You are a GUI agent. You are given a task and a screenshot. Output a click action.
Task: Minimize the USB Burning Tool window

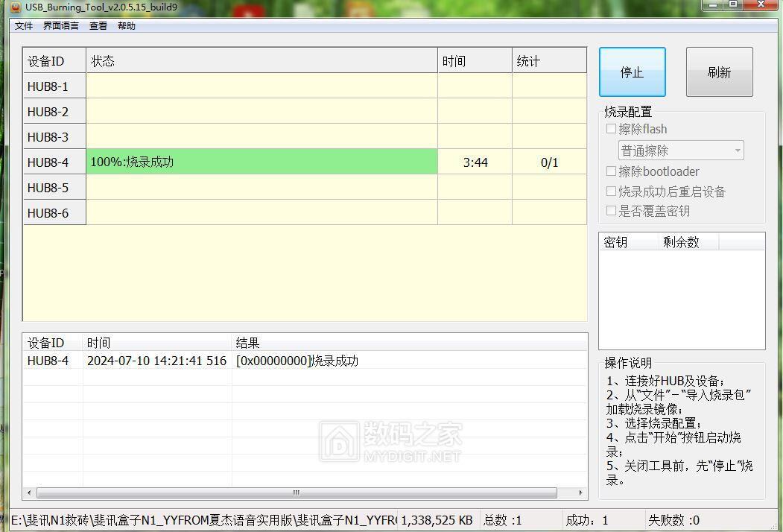[712, 4]
